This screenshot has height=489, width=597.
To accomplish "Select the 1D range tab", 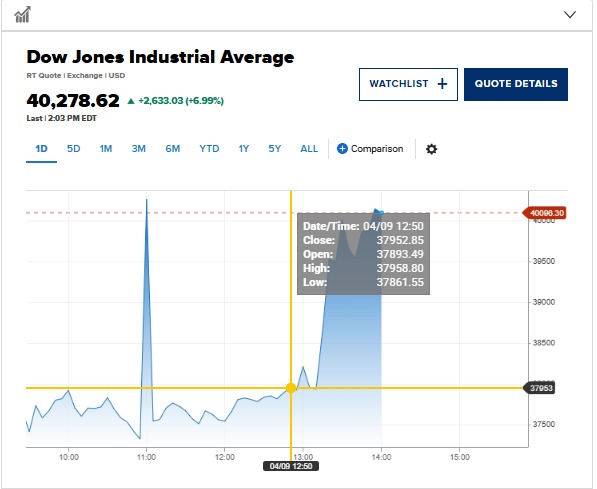I will [x=41, y=149].
